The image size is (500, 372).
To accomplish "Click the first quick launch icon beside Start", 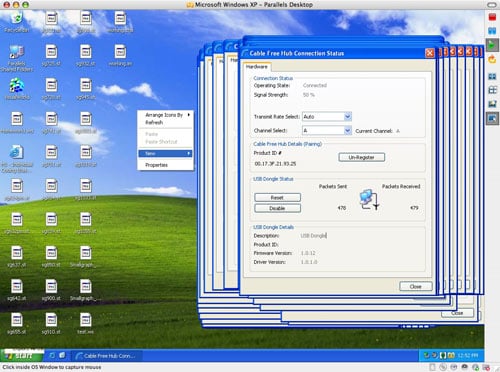I will click(x=52, y=356).
